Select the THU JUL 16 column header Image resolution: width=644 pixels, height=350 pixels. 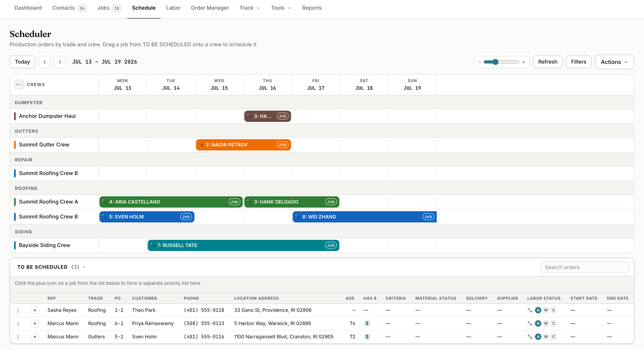pyautogui.click(x=267, y=84)
